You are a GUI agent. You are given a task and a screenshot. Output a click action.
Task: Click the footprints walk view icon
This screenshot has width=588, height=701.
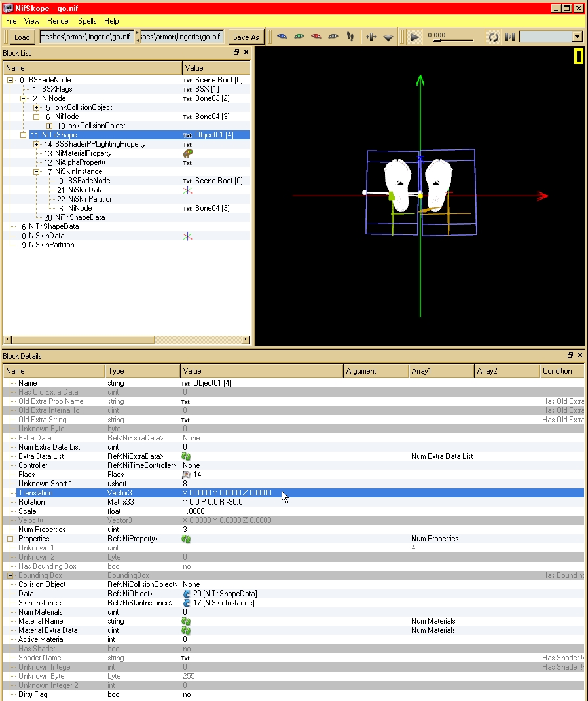[350, 37]
